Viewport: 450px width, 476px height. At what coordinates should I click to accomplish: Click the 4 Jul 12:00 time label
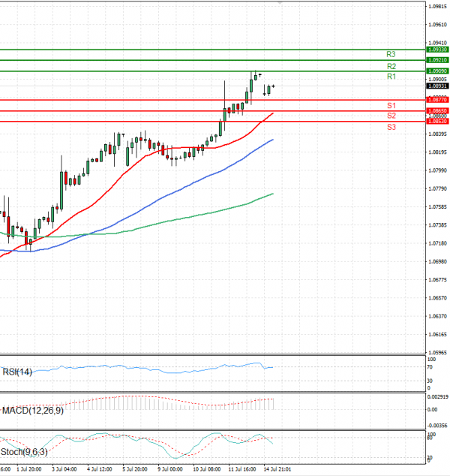click(100, 469)
